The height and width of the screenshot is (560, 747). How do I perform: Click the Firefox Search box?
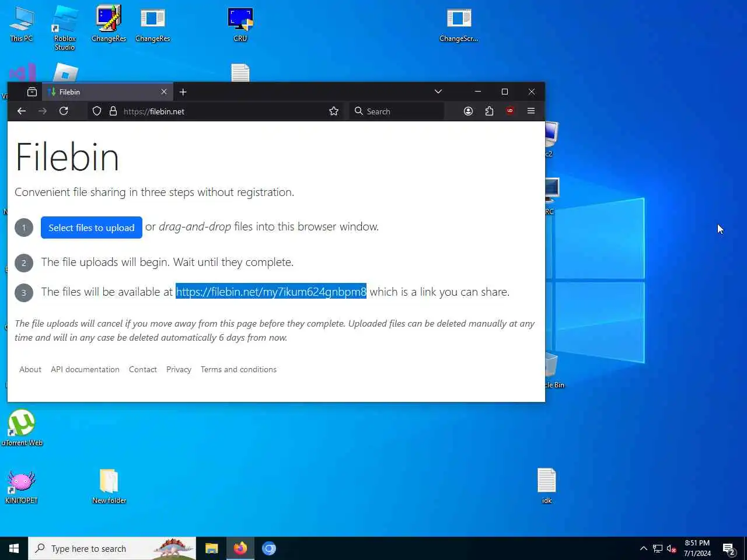(x=397, y=111)
